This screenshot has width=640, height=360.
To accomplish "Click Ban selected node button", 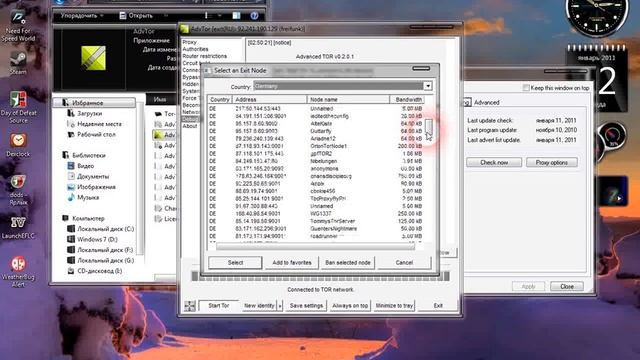I will pos(348,262).
